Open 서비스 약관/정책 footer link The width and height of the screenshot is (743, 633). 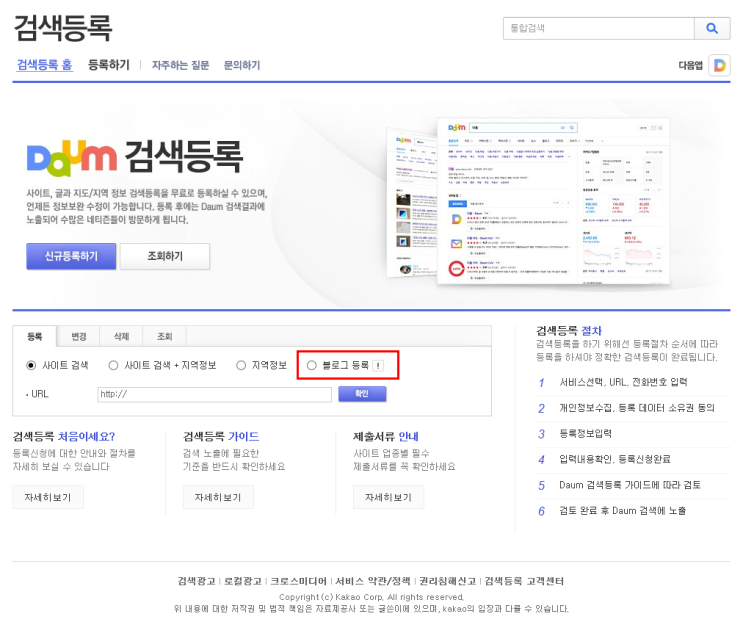tap(373, 581)
